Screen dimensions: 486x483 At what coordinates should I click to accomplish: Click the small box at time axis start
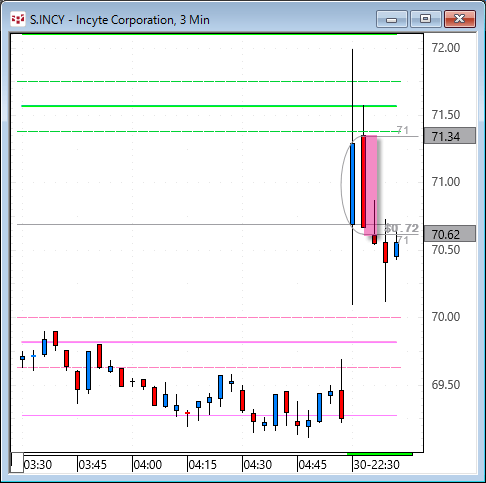click(x=17, y=462)
